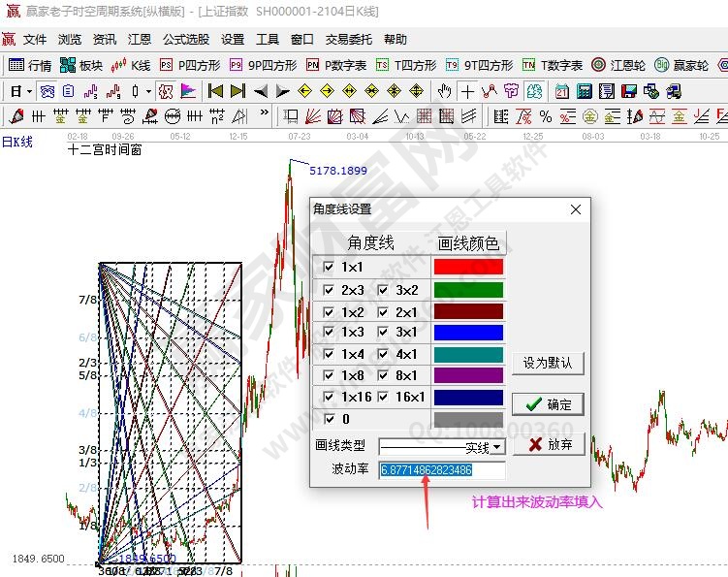
Task: Click the percent (%) drawing tool
Action: tap(546, 116)
